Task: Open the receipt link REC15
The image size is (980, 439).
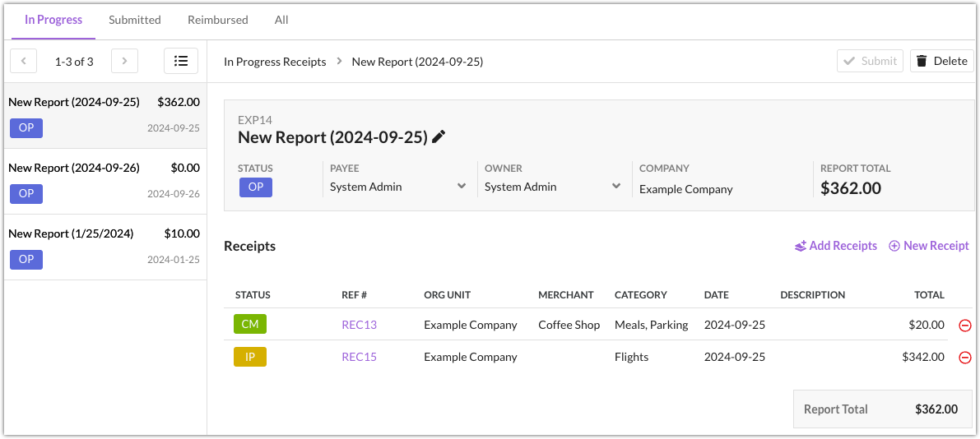Action: 360,357
